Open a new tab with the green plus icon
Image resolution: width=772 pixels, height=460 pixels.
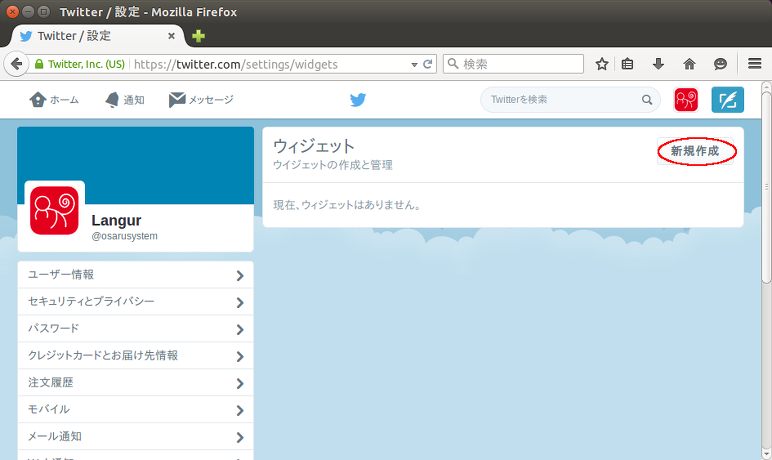point(198,36)
